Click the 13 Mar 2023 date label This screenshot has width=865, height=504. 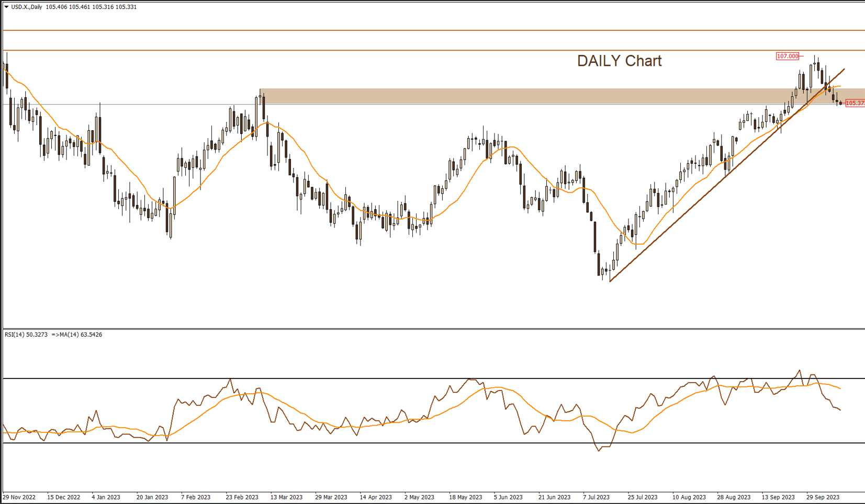[x=286, y=497]
